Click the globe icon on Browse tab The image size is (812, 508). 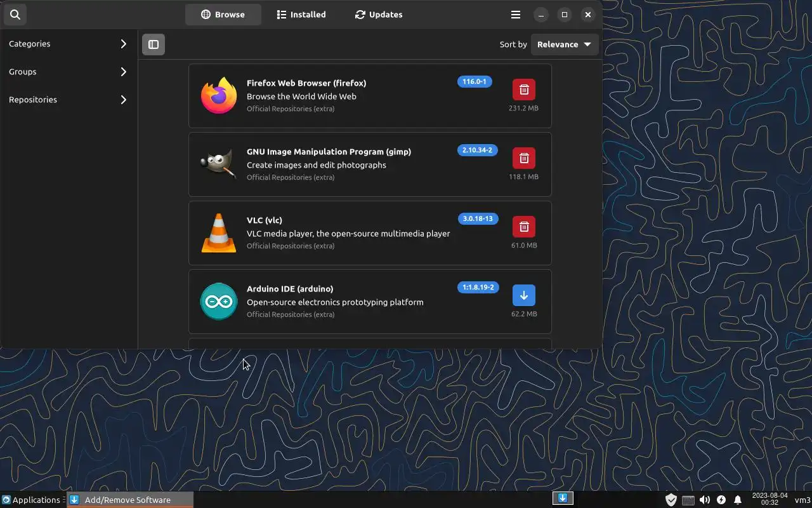click(x=206, y=15)
